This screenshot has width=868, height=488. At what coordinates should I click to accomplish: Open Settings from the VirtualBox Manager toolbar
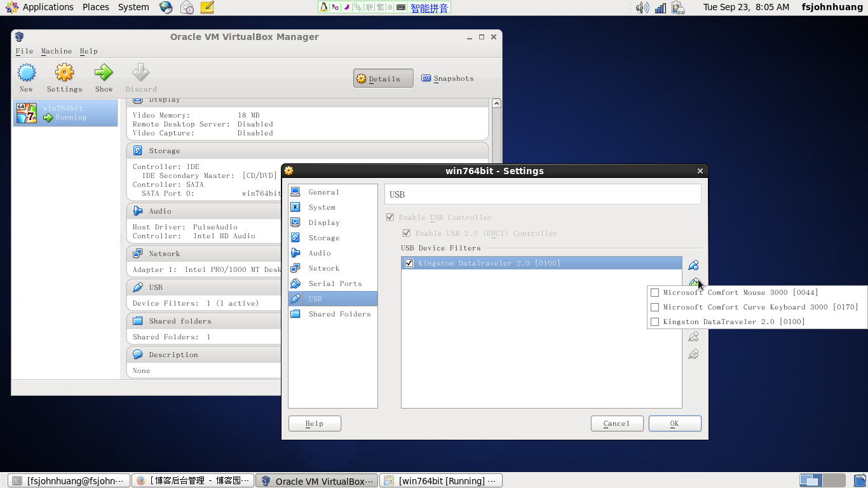(64, 78)
